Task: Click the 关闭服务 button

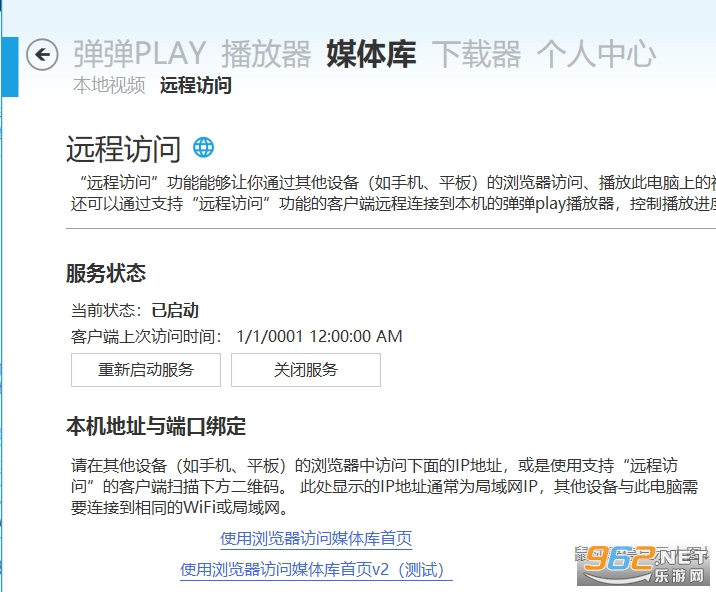Action: coord(306,370)
